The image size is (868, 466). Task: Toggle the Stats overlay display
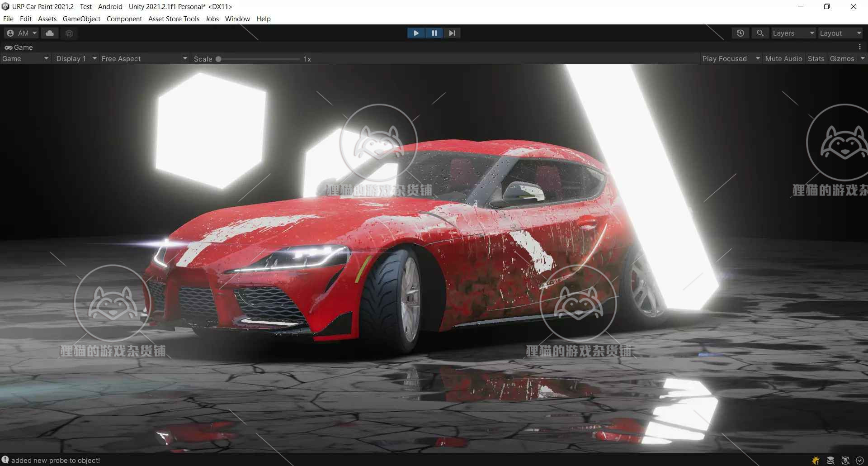click(816, 58)
